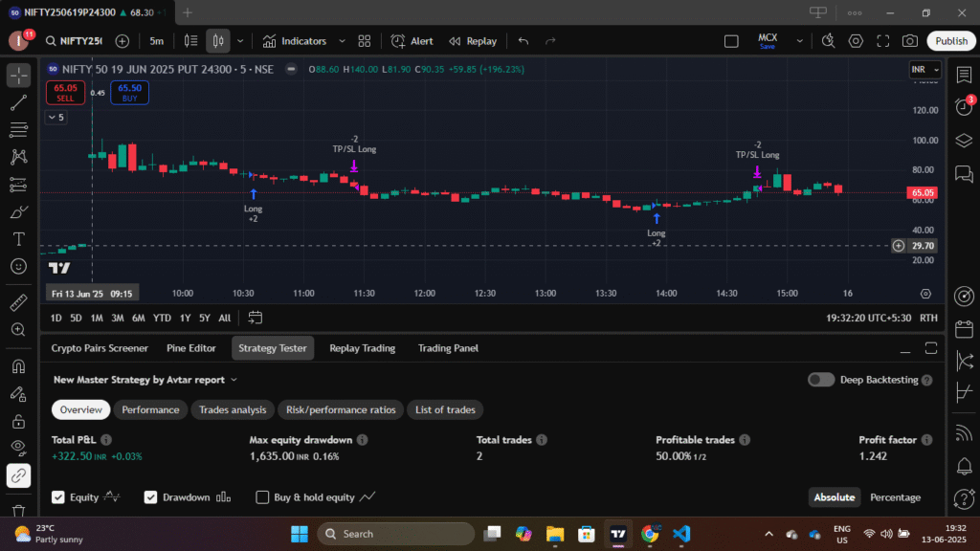The width and height of the screenshot is (980, 551).
Task: Switch equity chart to Percentage
Action: coord(895,497)
